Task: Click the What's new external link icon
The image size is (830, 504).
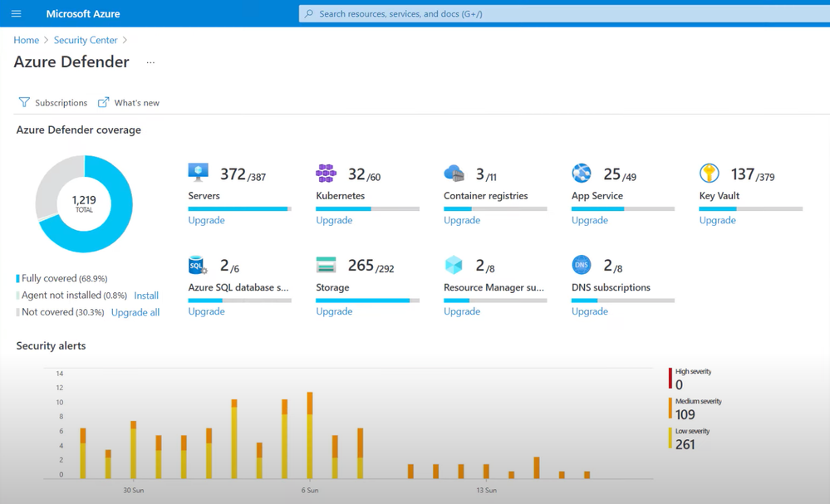Action: [103, 102]
